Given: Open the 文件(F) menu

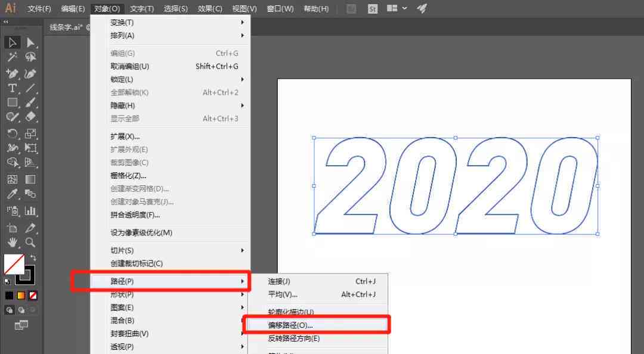Looking at the screenshot, I should 39,8.
